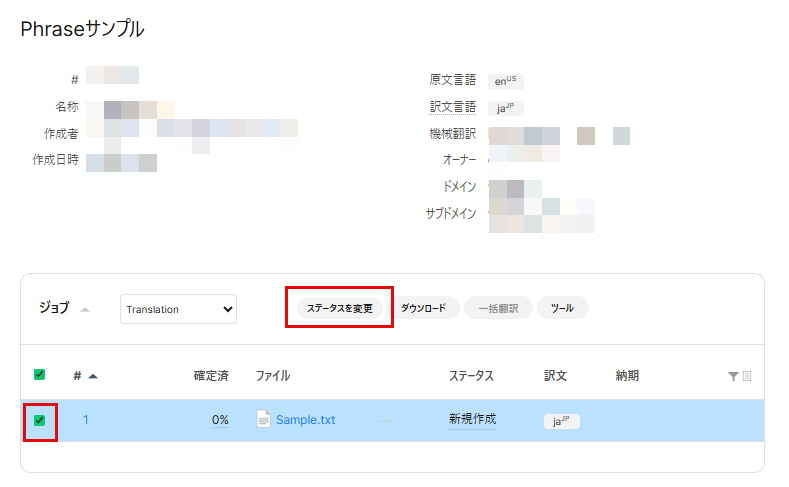Sort jobs by # column arrow
This screenshot has width=789, height=487.
[93, 376]
